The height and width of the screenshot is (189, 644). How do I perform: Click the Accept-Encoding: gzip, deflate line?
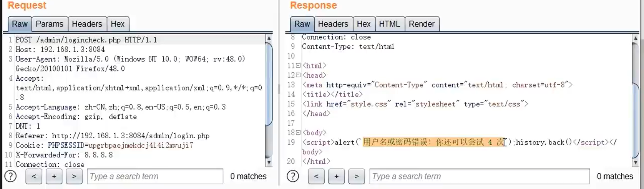point(76,117)
